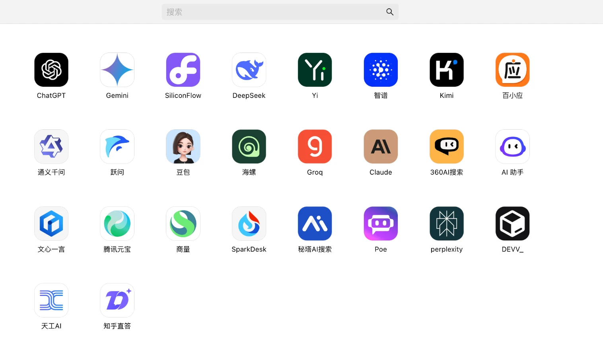Open SiliconFlow from the grid
603x364 pixels.
point(183,70)
